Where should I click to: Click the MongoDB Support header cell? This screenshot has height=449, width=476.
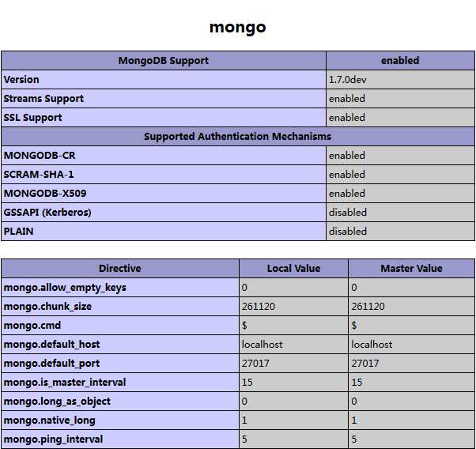[164, 61]
